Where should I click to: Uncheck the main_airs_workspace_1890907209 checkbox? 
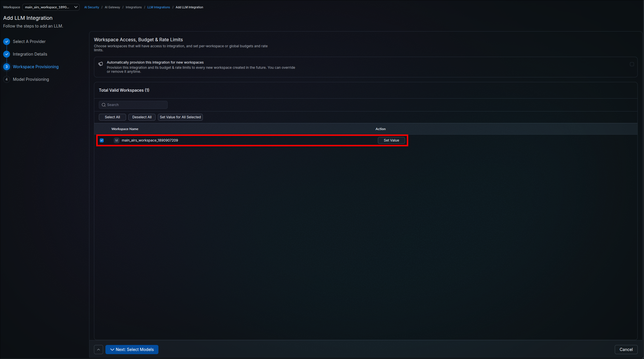101,140
